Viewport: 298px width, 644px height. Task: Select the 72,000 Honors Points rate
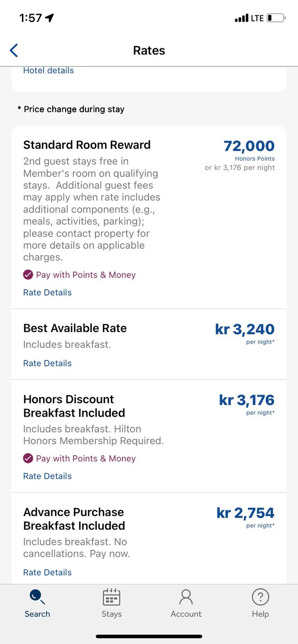[x=249, y=146]
